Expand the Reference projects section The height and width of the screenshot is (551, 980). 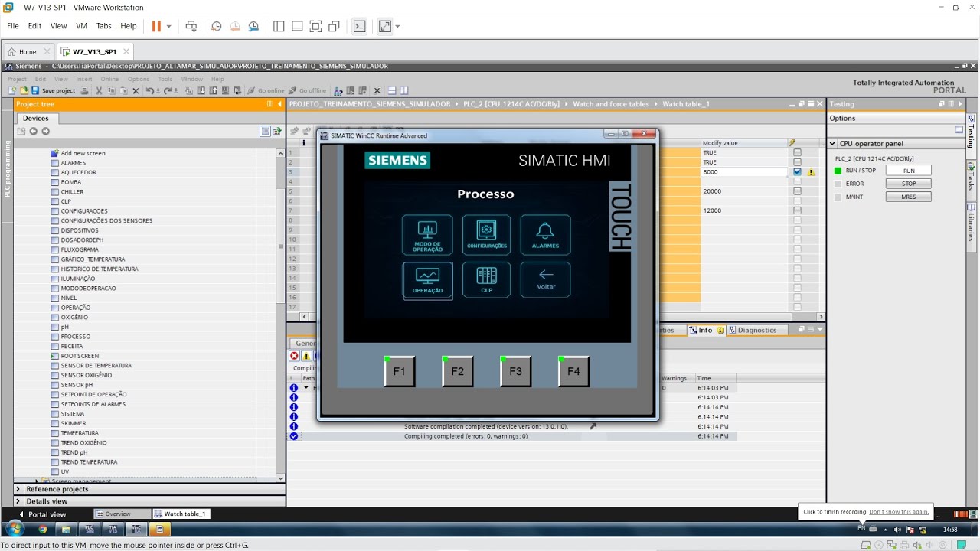pyautogui.click(x=18, y=489)
